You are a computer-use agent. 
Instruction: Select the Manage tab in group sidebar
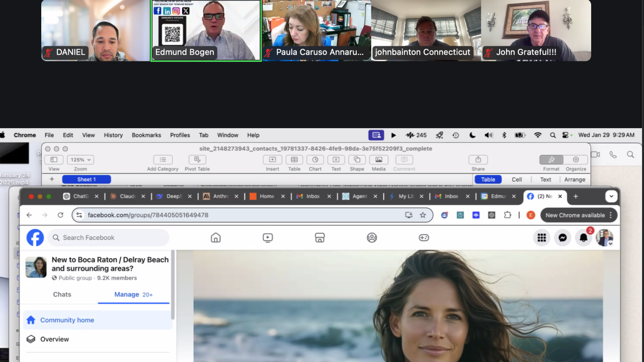[x=133, y=295]
